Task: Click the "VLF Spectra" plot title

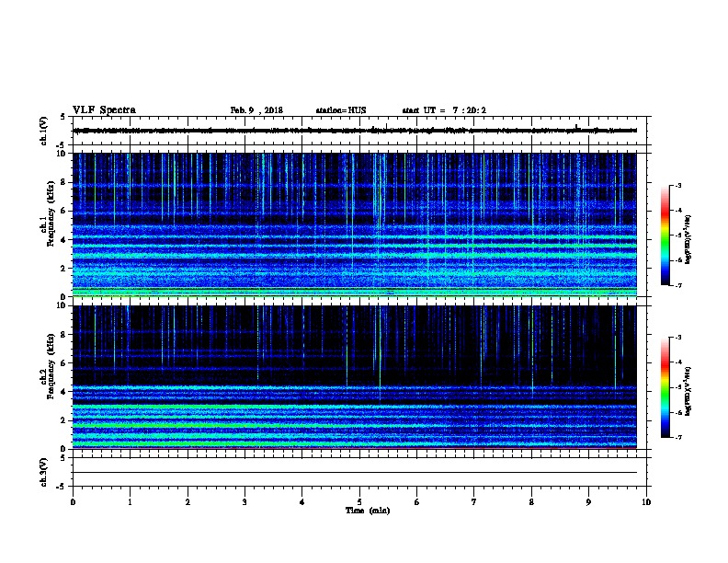Action: 104,110
